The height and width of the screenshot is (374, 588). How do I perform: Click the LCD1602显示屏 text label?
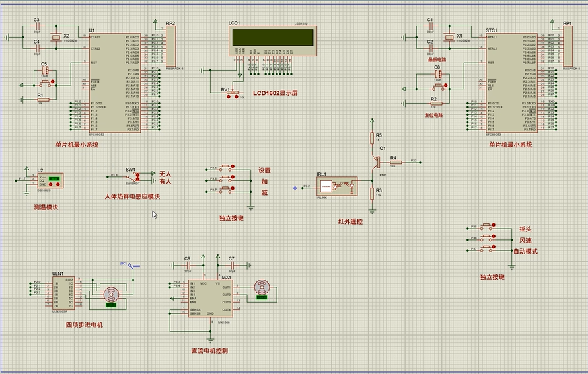tap(276, 93)
